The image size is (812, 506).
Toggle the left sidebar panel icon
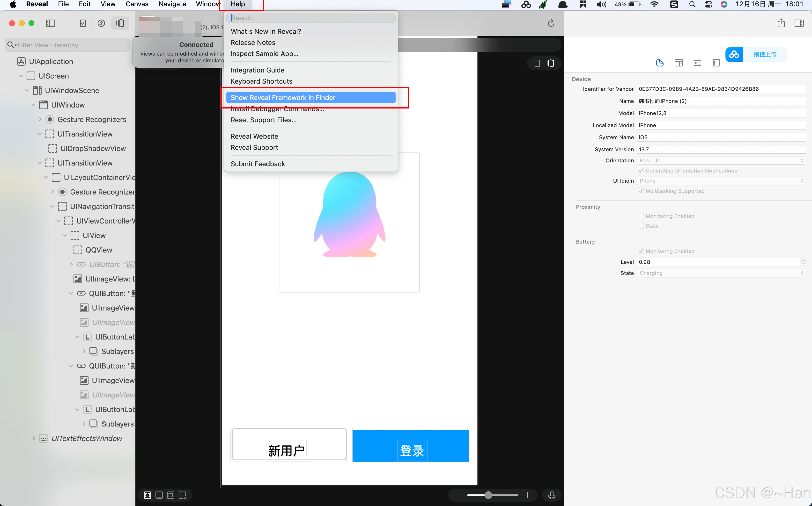point(50,23)
